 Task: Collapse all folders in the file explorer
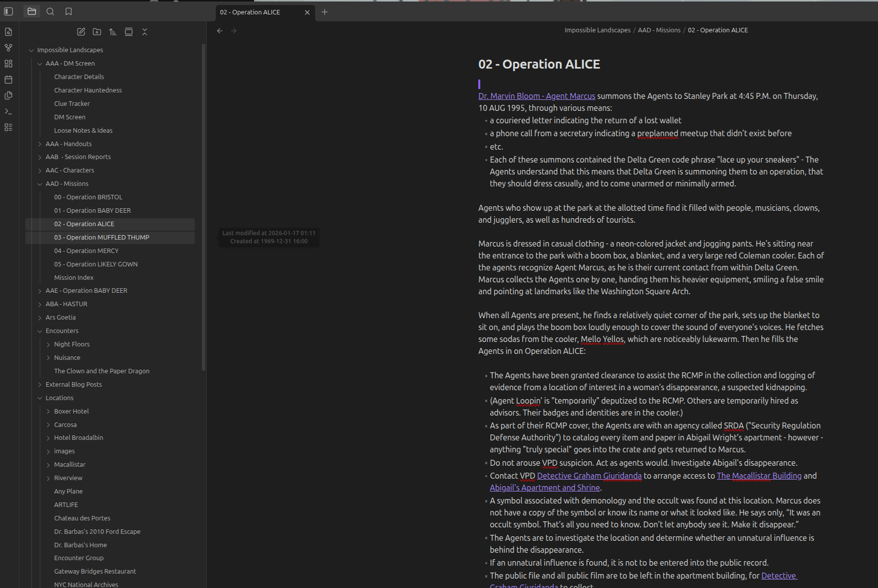[145, 32]
